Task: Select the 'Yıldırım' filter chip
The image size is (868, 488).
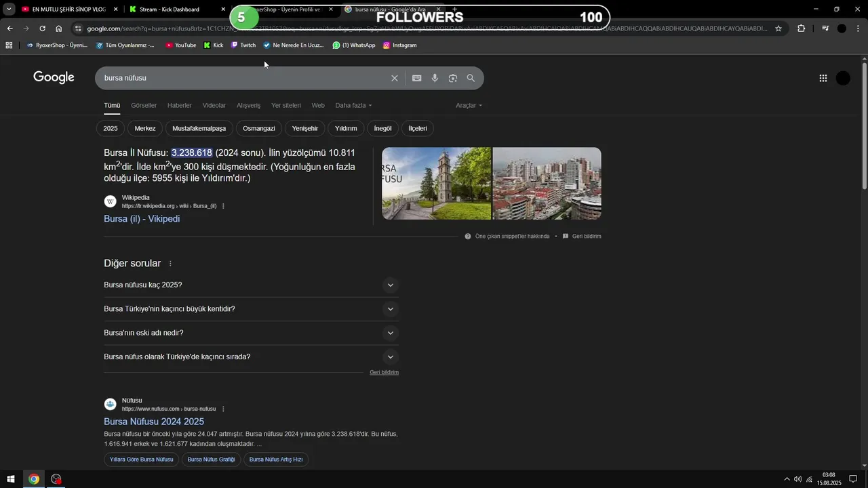Action: (x=346, y=128)
